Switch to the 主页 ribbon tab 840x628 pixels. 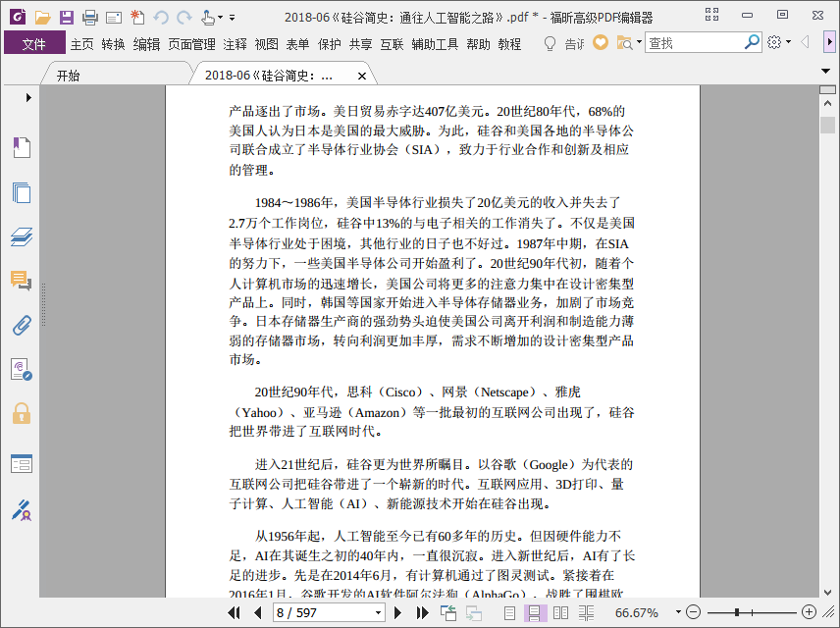(x=82, y=44)
